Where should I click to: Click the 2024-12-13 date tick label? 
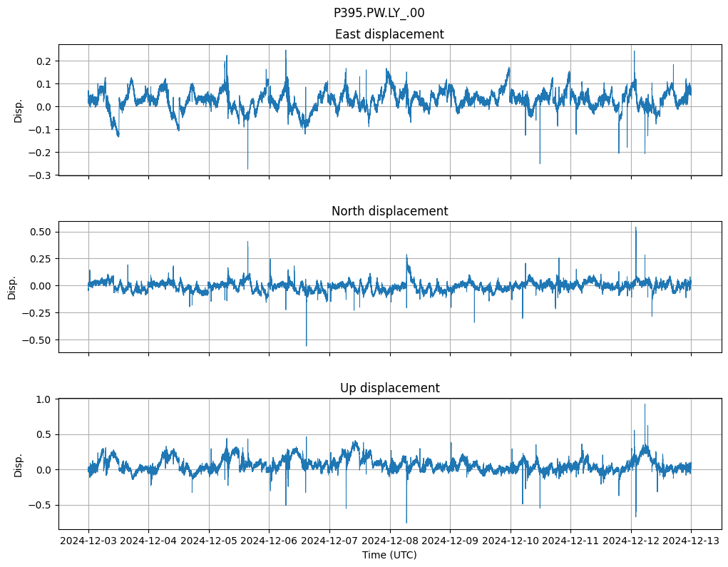point(691,541)
